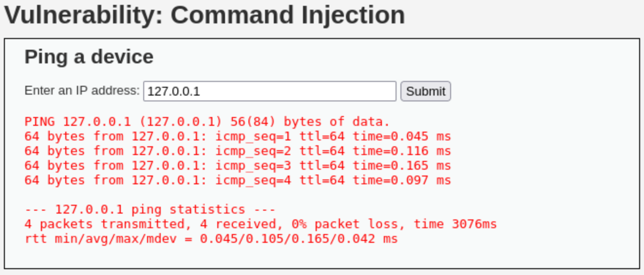Image resolution: width=644 pixels, height=275 pixels.
Task: Click the "icmp_seq=4" text in ping output
Action: 254,180
